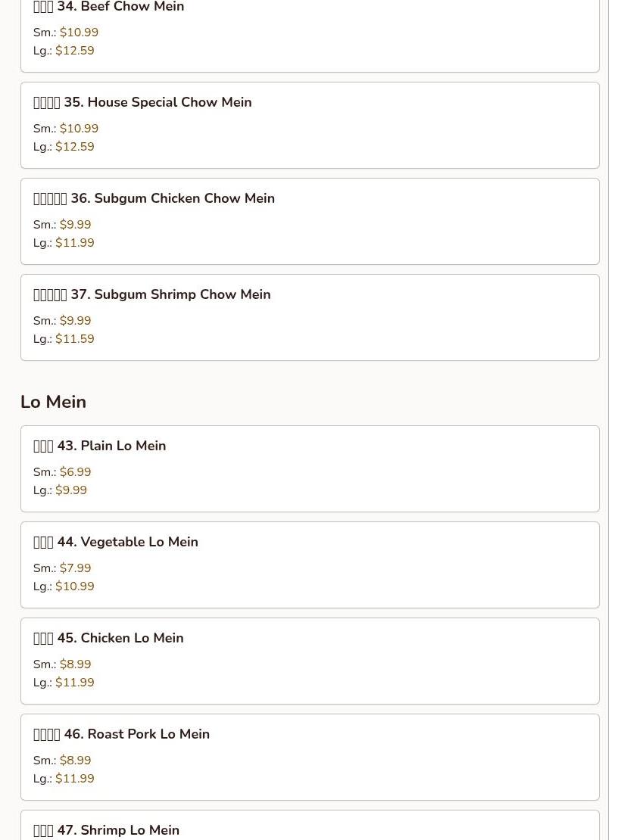The image size is (624, 840).
Task: Open 47. Shrimp Lo Mein item
Action: (310, 826)
